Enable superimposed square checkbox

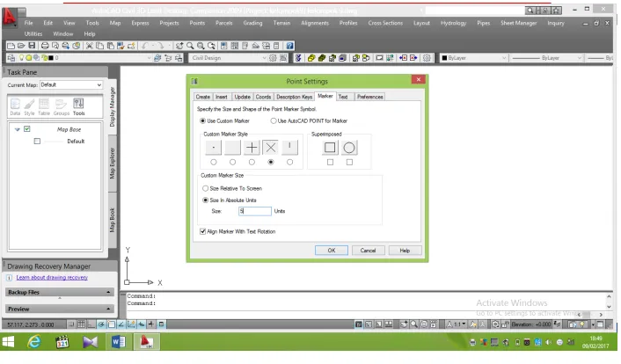330,162
